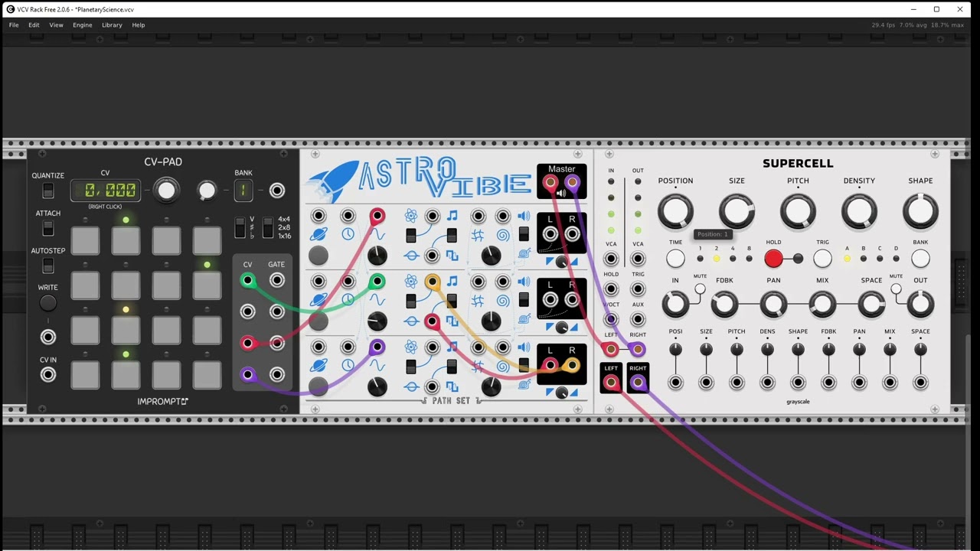Click the HOLD input jack on Supercell

(x=611, y=289)
